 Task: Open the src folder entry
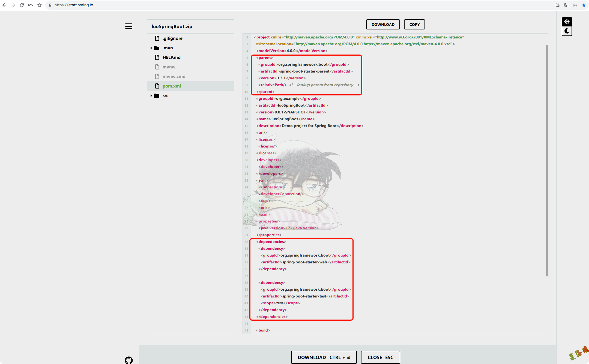coord(191,95)
